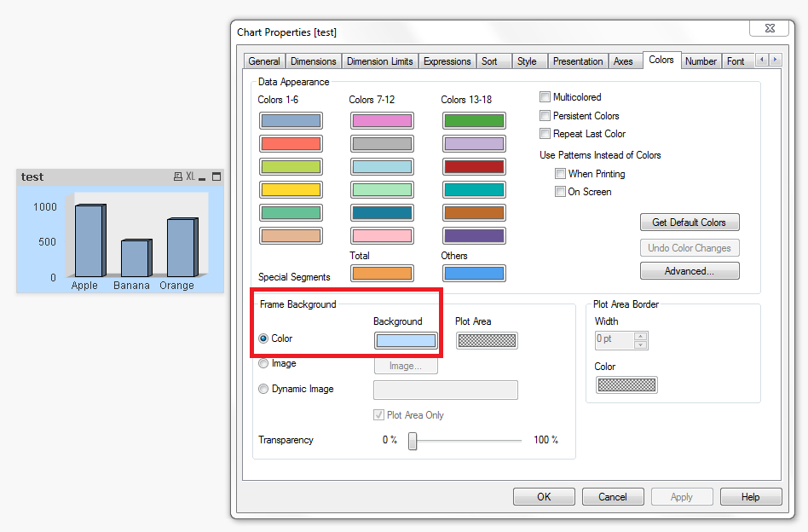Click the Frame Background color swatch
This screenshot has height=532, width=808.
pos(406,341)
